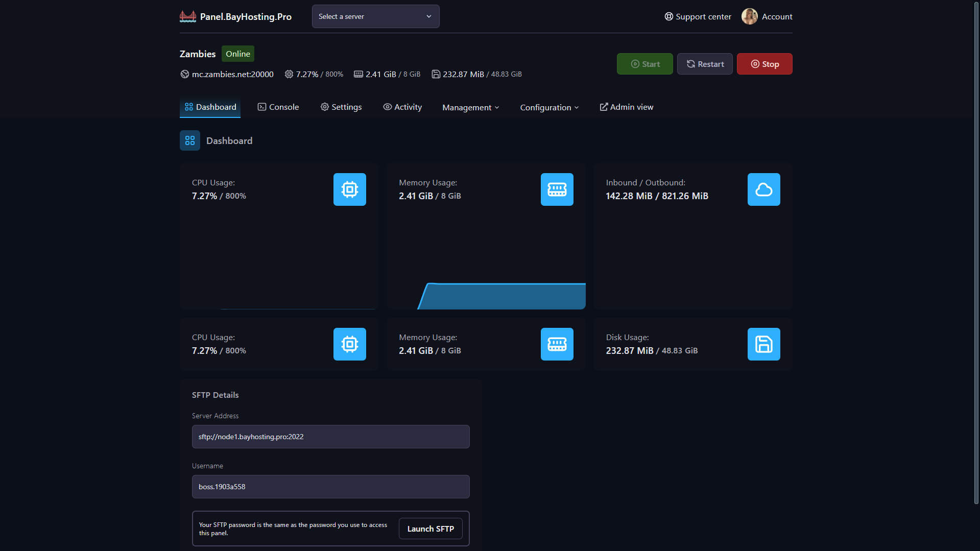980x551 pixels.
Task: Open the Account menu text
Action: point(777,16)
